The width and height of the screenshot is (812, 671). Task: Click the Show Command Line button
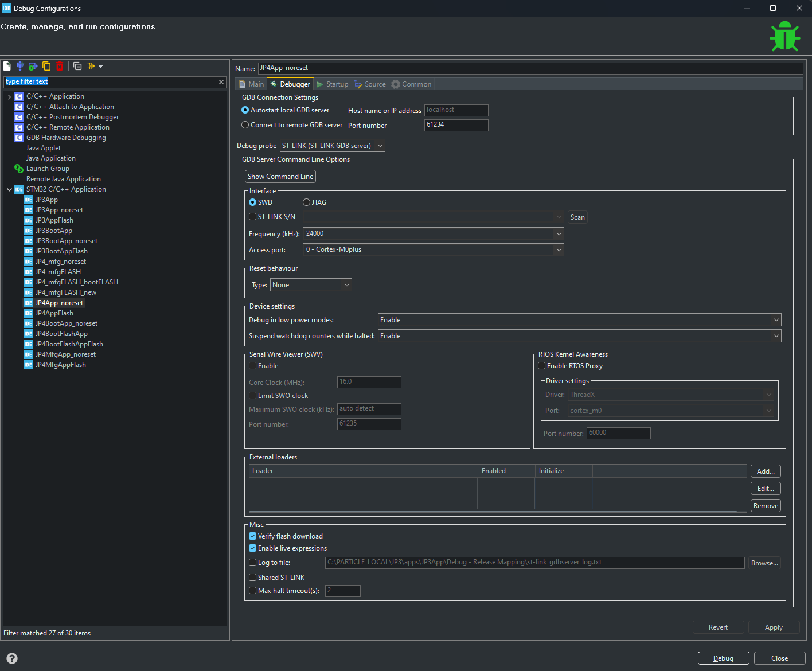point(280,176)
